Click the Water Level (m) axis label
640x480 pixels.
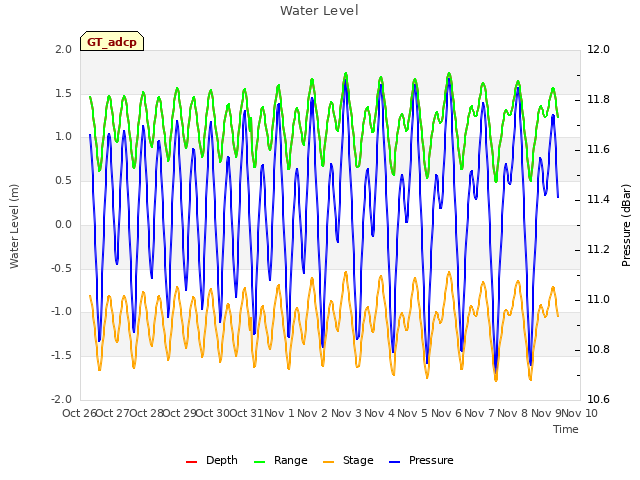14,227
